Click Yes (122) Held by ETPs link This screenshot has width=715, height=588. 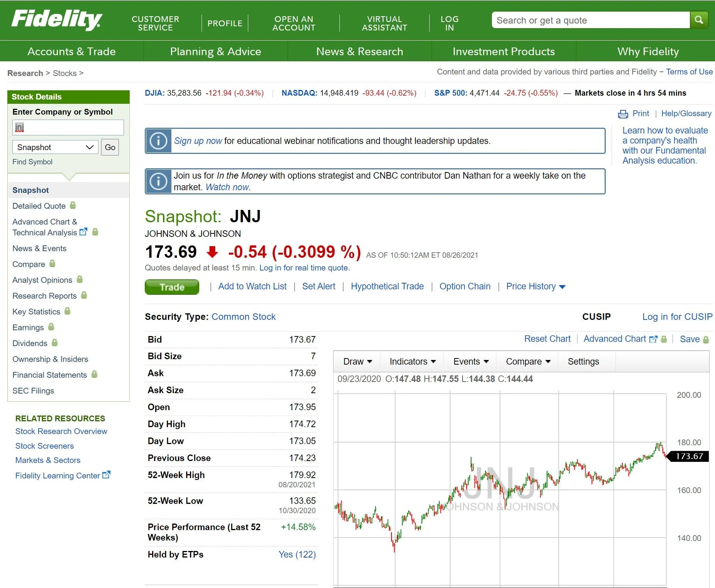tap(297, 554)
